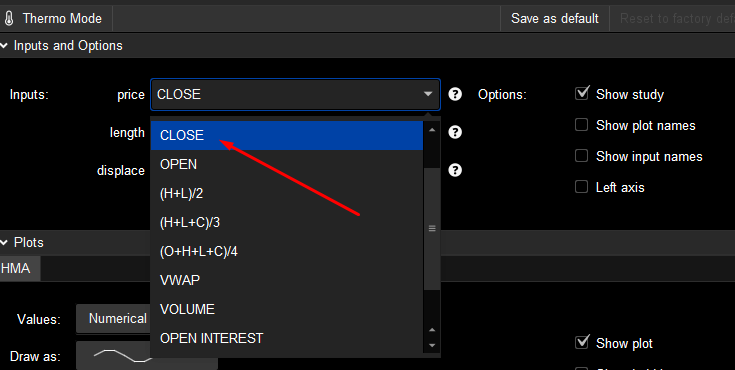Screen dimensions: 735x370
Task: Click the line style preview in Draw as
Action: [x=123, y=356]
